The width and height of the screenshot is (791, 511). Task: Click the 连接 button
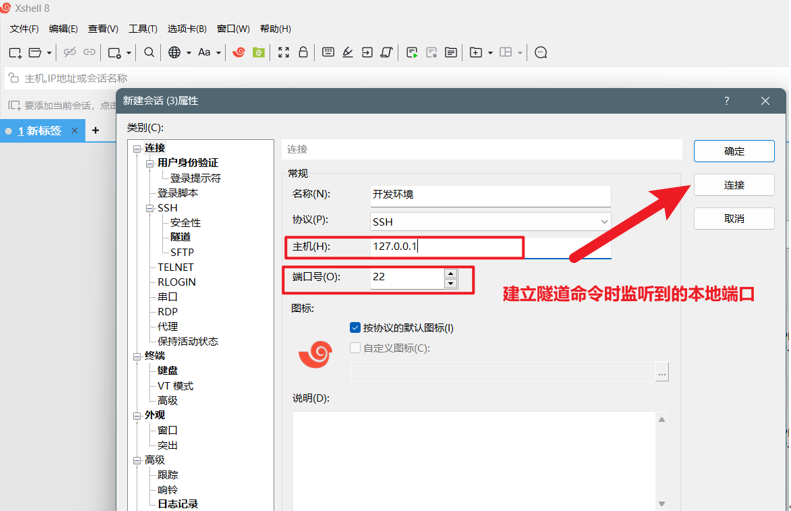click(734, 185)
